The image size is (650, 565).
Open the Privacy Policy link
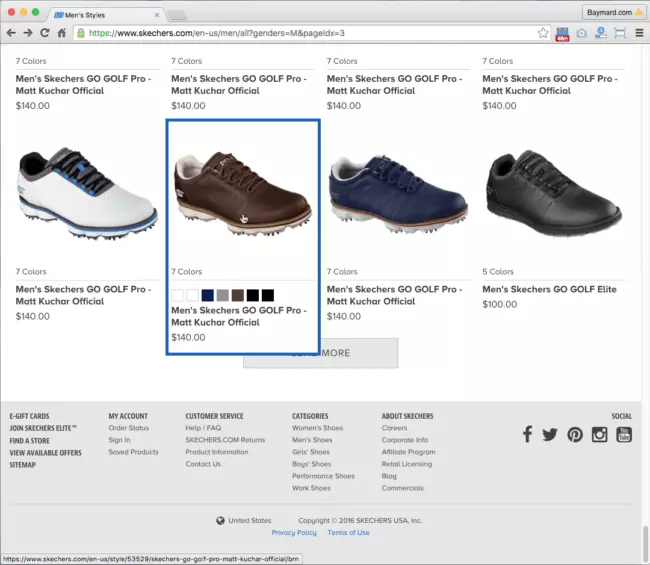(x=294, y=533)
